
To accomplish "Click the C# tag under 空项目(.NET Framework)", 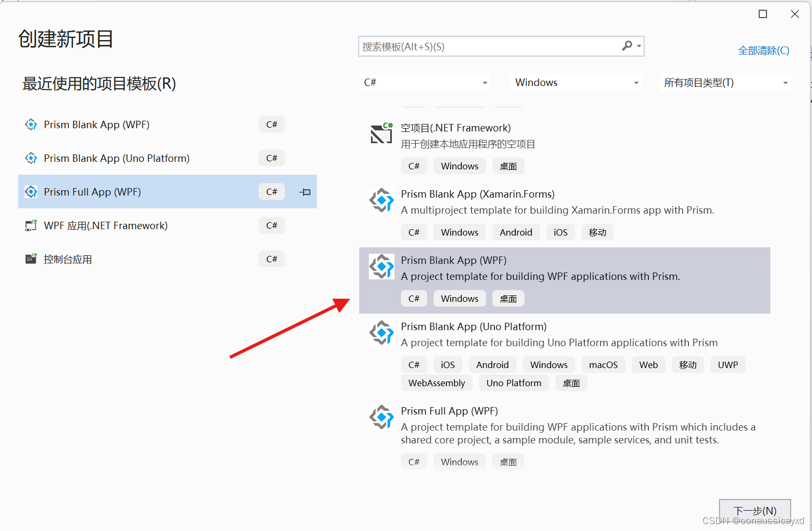I will 414,166.
